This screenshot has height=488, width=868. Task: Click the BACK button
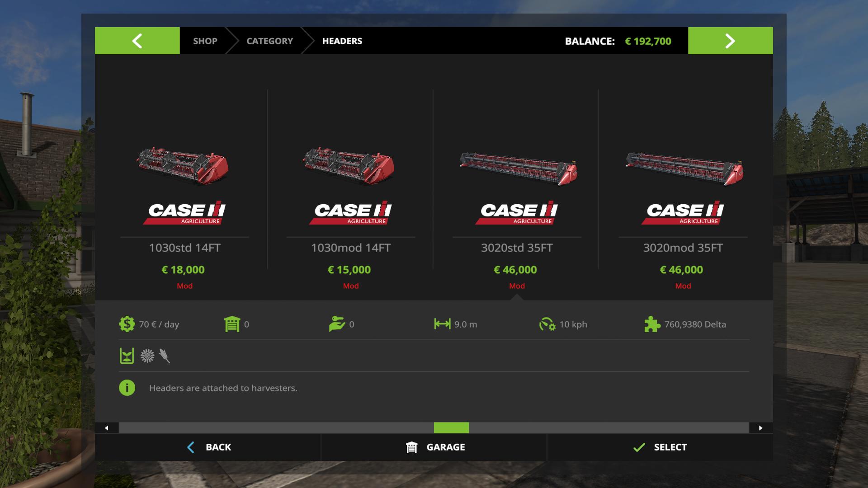click(x=208, y=447)
